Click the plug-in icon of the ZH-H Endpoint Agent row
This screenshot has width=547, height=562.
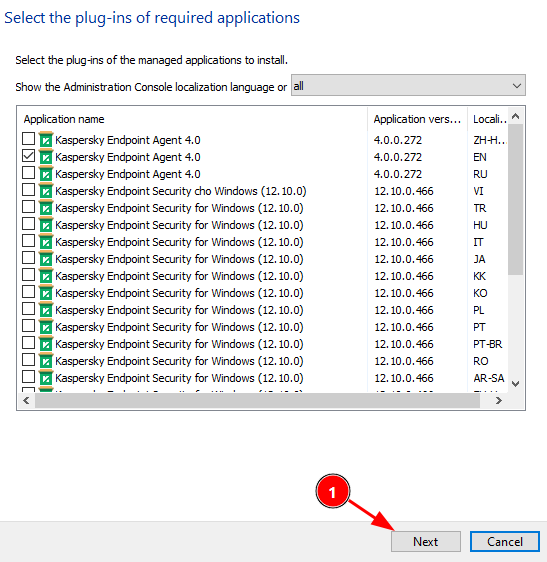point(46,139)
